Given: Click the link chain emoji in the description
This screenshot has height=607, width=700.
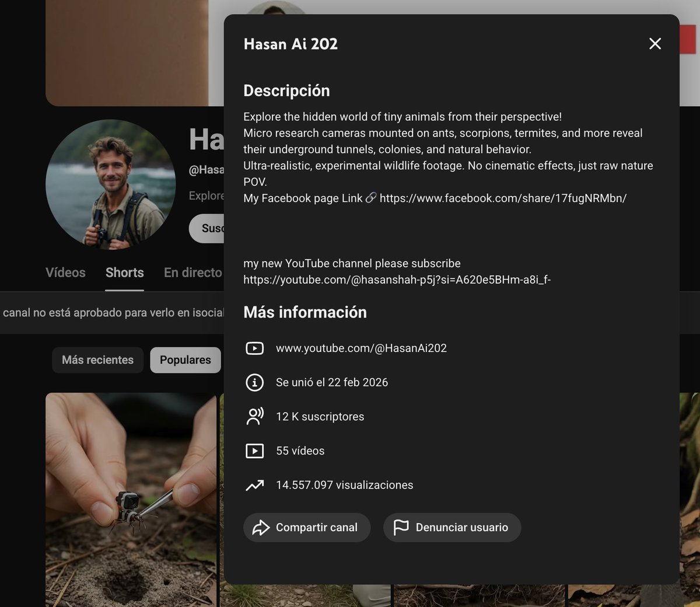Looking at the screenshot, I should [371, 198].
